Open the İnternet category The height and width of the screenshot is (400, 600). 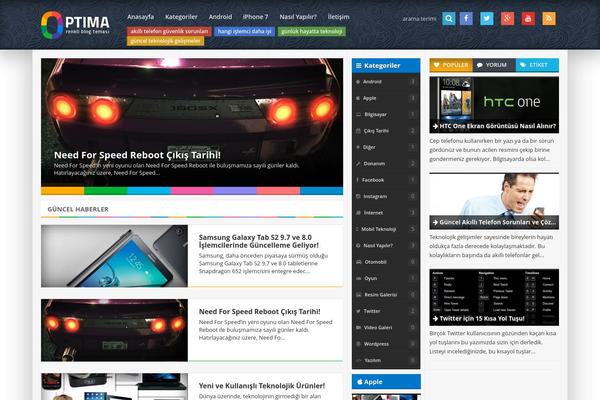click(386, 213)
